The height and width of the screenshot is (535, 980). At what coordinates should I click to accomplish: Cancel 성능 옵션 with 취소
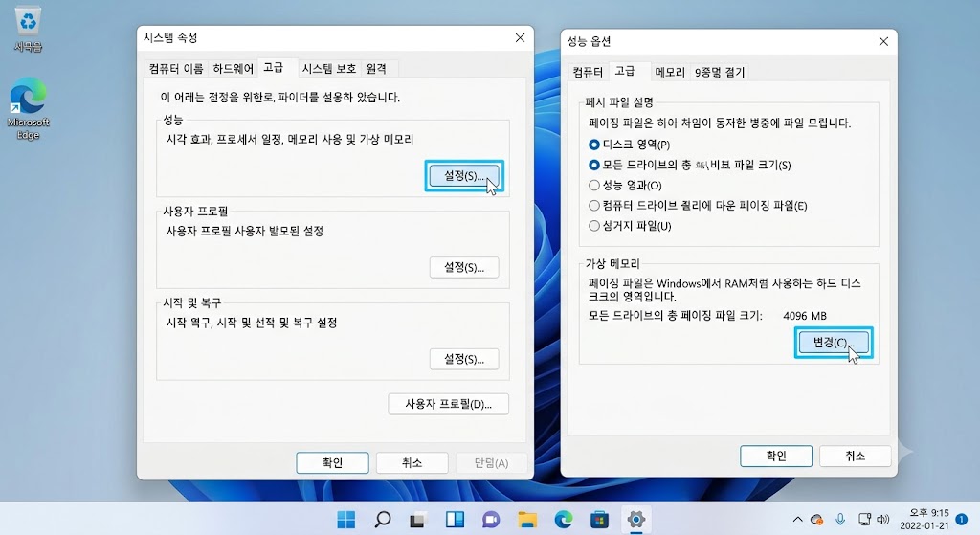pyautogui.click(x=855, y=456)
